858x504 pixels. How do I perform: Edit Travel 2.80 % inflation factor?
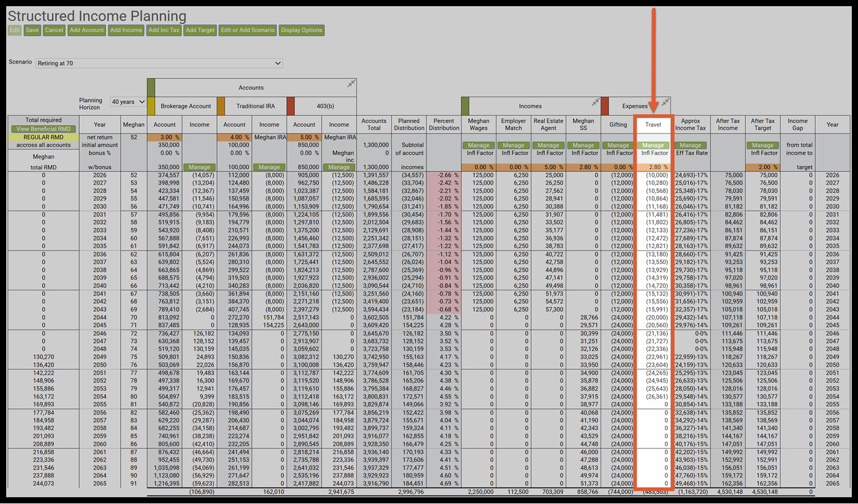tap(653, 167)
